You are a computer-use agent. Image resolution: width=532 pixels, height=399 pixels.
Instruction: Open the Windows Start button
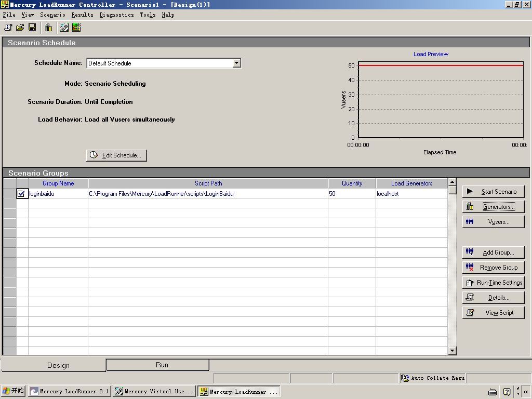click(14, 391)
